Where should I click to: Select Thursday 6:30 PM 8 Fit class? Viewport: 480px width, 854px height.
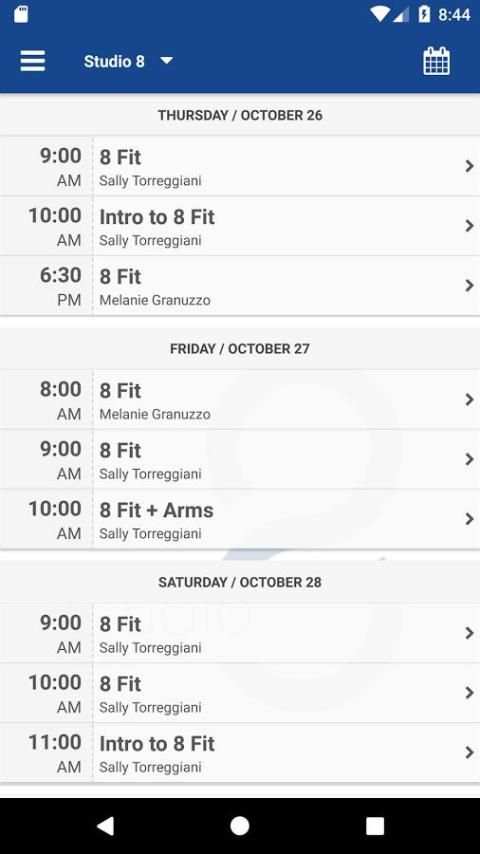(240, 285)
